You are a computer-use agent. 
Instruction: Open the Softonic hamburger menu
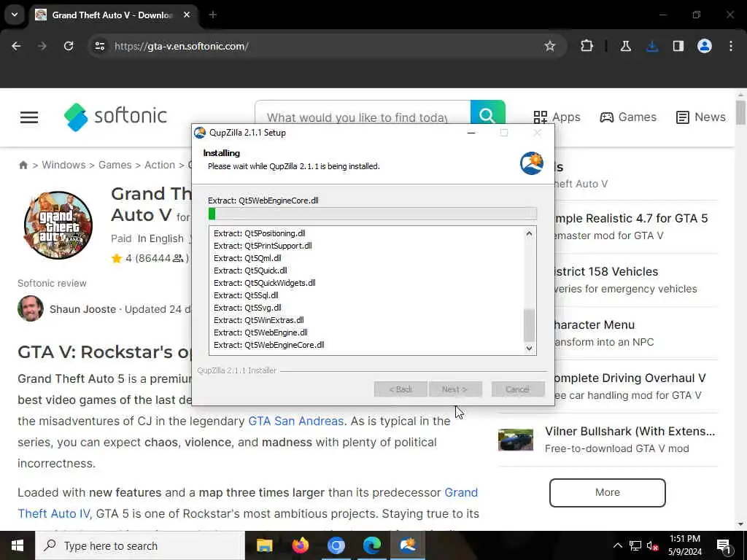click(29, 117)
